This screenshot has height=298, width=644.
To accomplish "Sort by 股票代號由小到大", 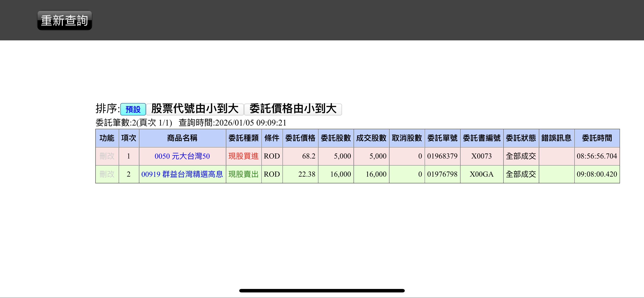I will (x=195, y=109).
